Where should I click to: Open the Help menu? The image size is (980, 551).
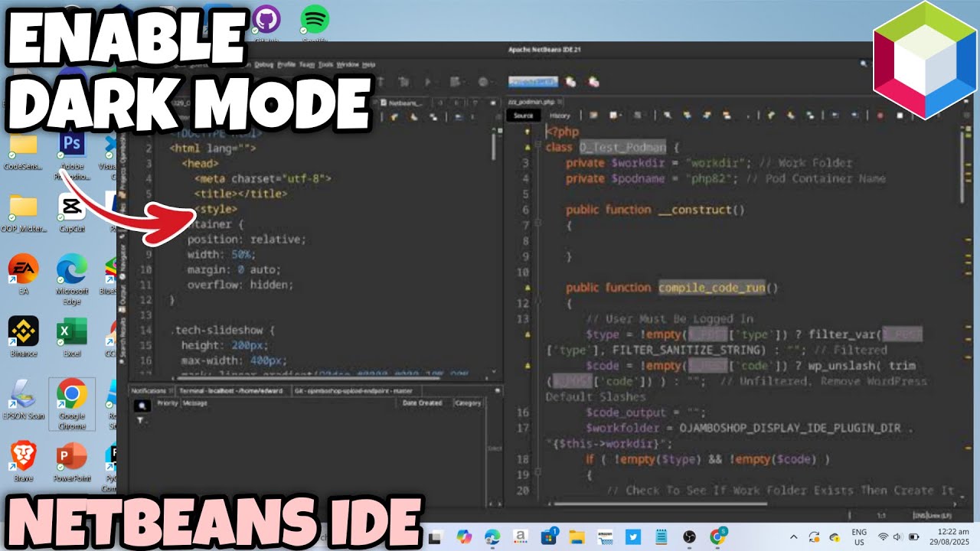[368, 65]
